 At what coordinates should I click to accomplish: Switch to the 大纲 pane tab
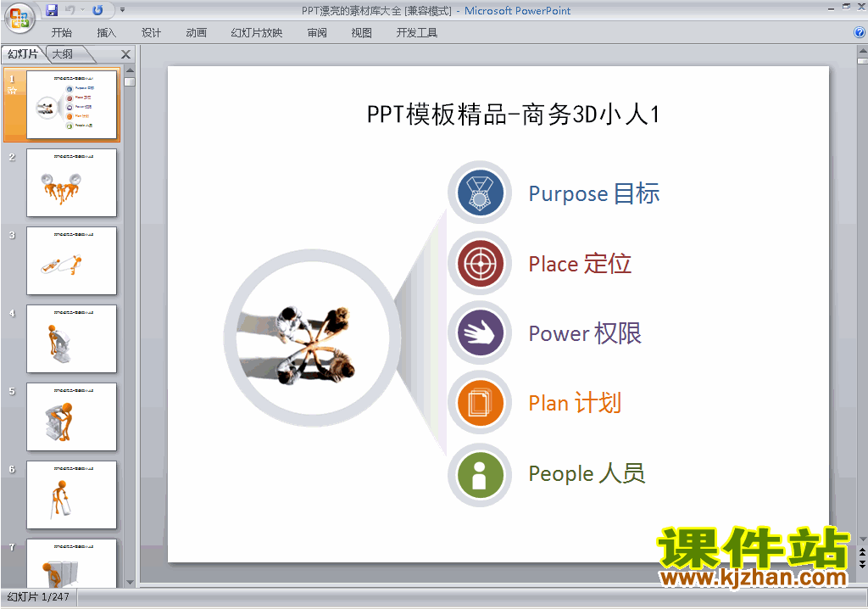(63, 53)
